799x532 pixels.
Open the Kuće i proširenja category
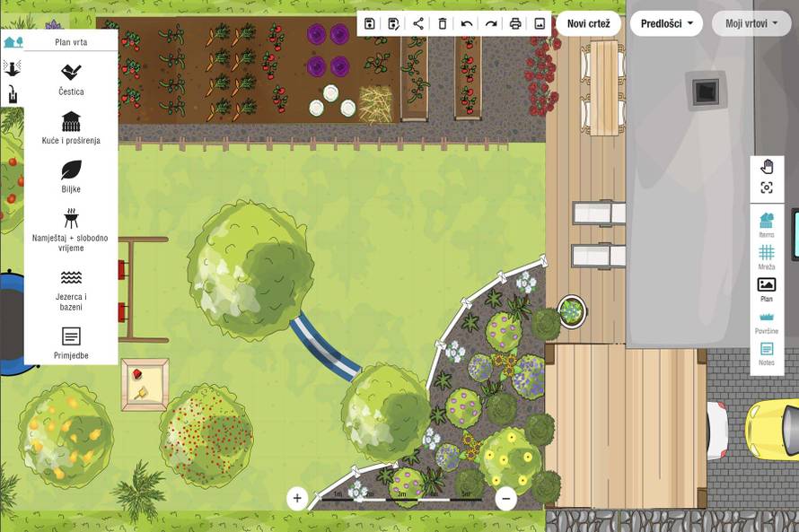click(x=71, y=127)
